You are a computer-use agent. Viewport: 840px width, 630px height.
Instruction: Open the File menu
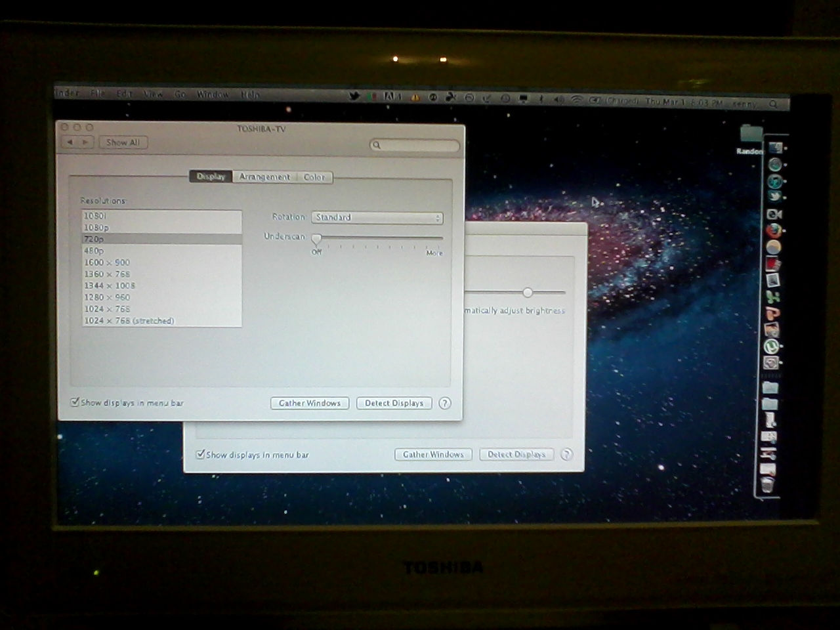coord(98,93)
